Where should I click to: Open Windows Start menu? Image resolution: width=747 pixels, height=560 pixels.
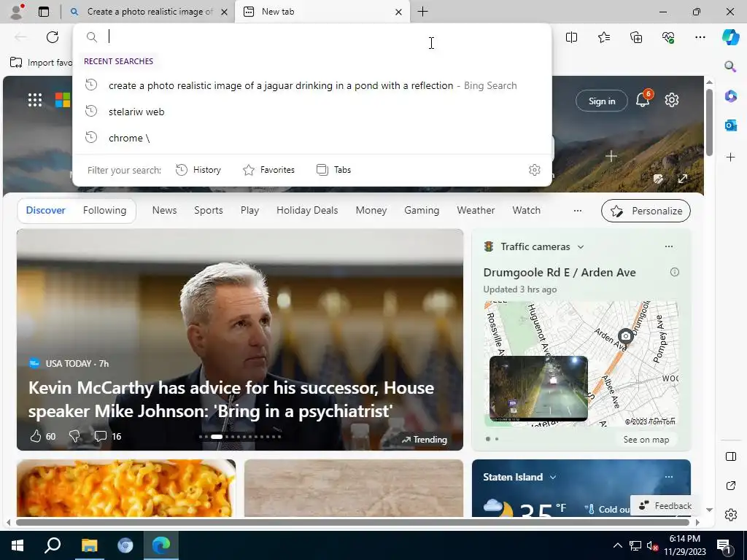coord(18,545)
